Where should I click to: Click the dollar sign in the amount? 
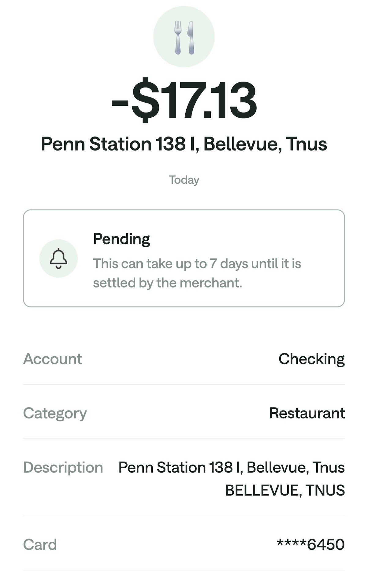point(145,100)
